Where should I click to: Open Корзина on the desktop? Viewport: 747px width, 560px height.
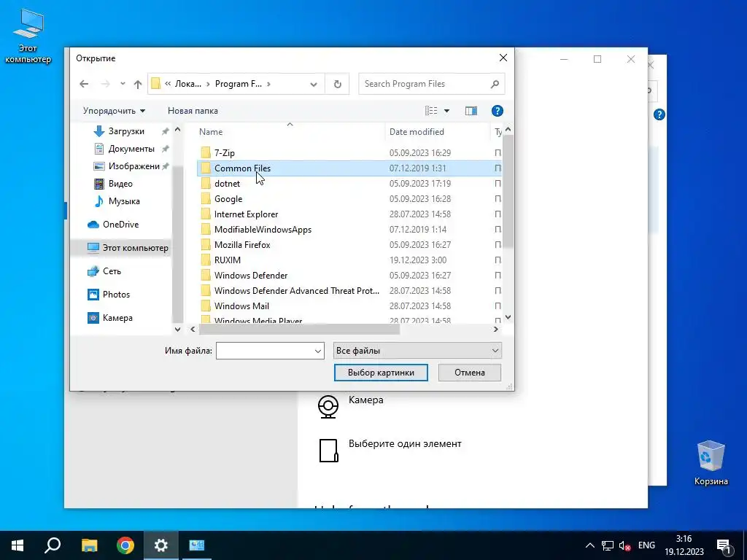(711, 463)
